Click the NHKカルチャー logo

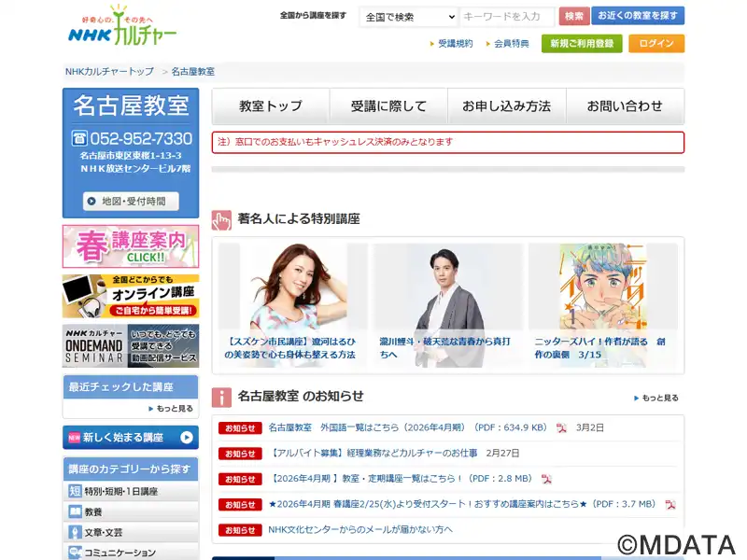pyautogui.click(x=122, y=26)
